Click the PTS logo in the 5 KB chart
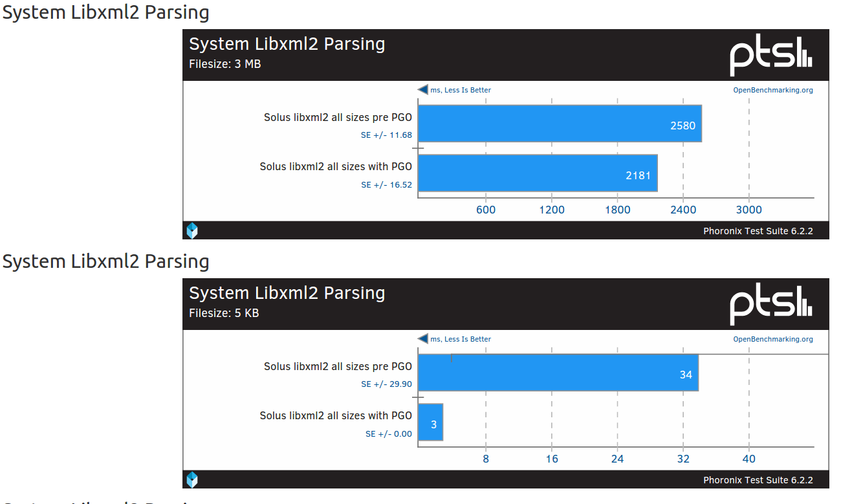Image resolution: width=863 pixels, height=504 pixels. (770, 304)
